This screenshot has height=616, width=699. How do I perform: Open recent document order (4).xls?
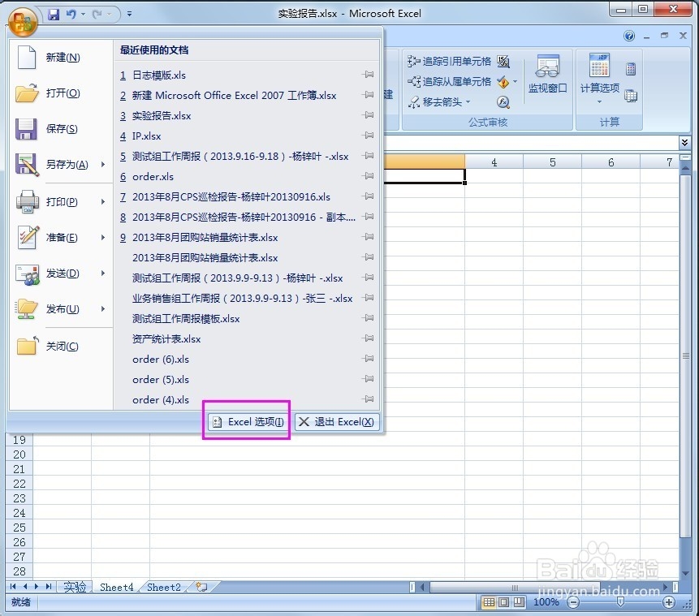[161, 400]
